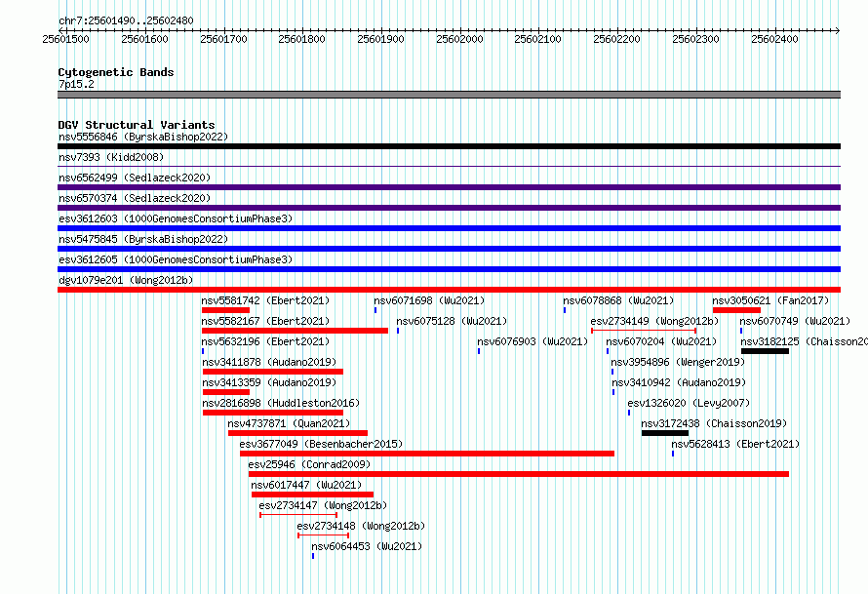Click nsv3954896 (Wenger2019) label
The width and height of the screenshot is (868, 594).
[x=678, y=362]
